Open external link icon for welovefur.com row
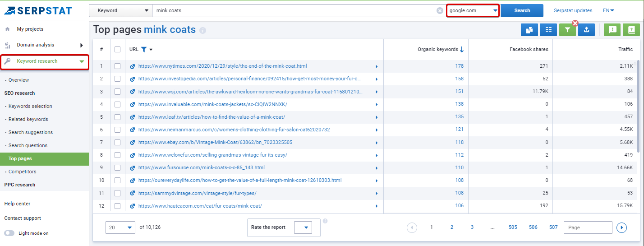This screenshot has height=246, width=644. tap(133, 155)
